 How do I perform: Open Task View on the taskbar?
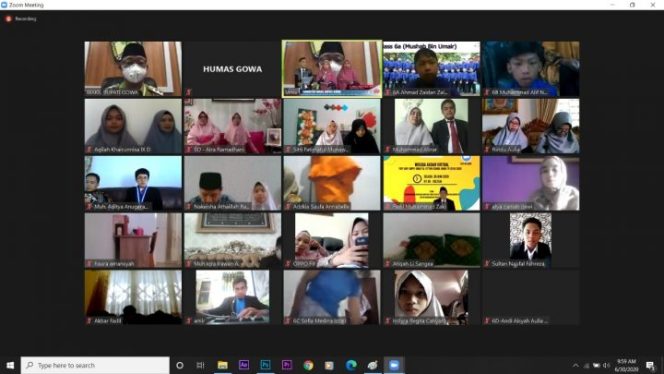(200, 365)
